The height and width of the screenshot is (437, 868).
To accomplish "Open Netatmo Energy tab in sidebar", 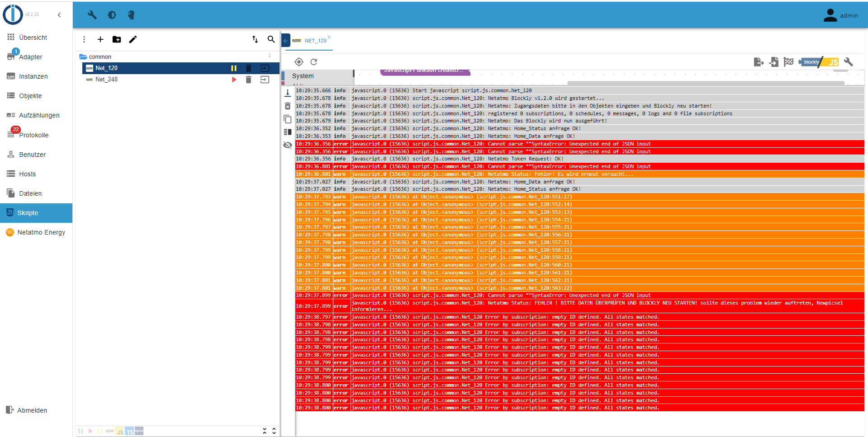I will click(x=36, y=232).
